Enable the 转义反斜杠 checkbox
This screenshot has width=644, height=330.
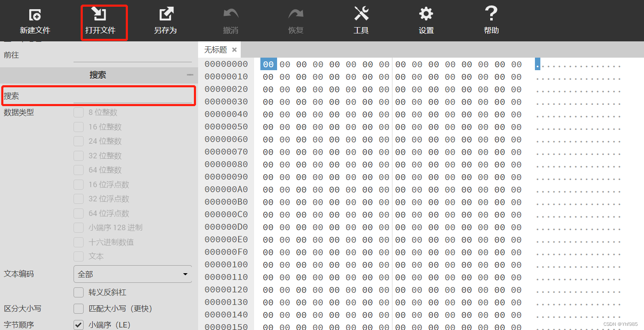point(79,292)
